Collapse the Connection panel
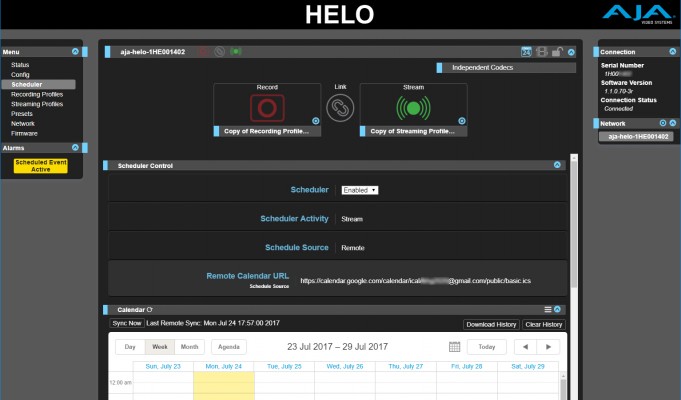This screenshot has width=681, height=400. coord(673,51)
